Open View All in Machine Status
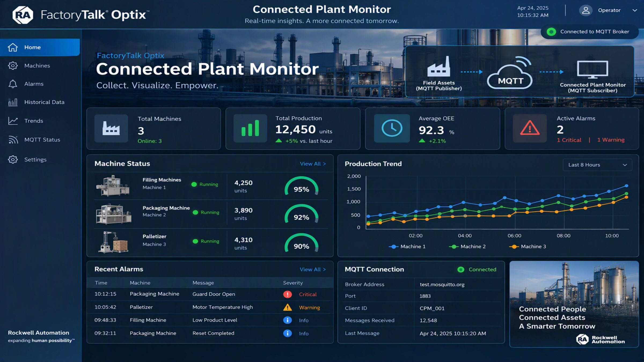The height and width of the screenshot is (362, 644). click(x=313, y=164)
